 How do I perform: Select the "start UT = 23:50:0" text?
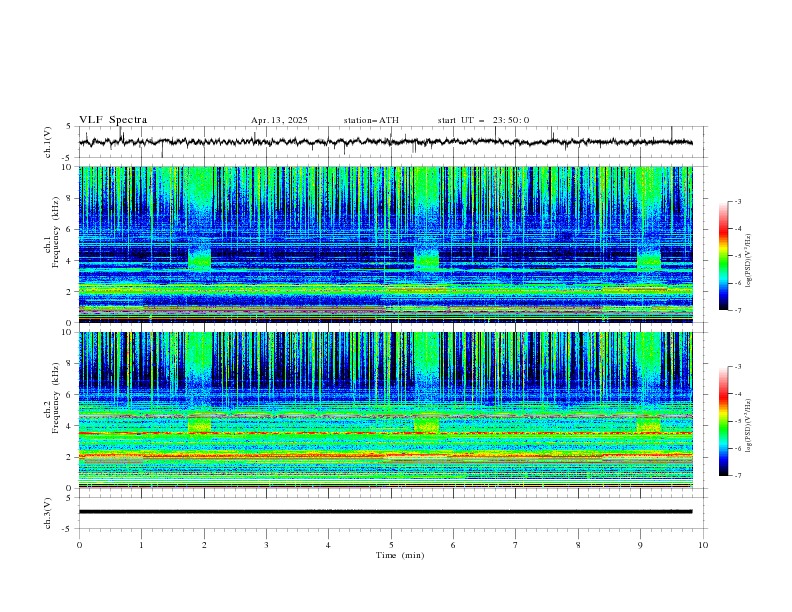pyautogui.click(x=483, y=120)
